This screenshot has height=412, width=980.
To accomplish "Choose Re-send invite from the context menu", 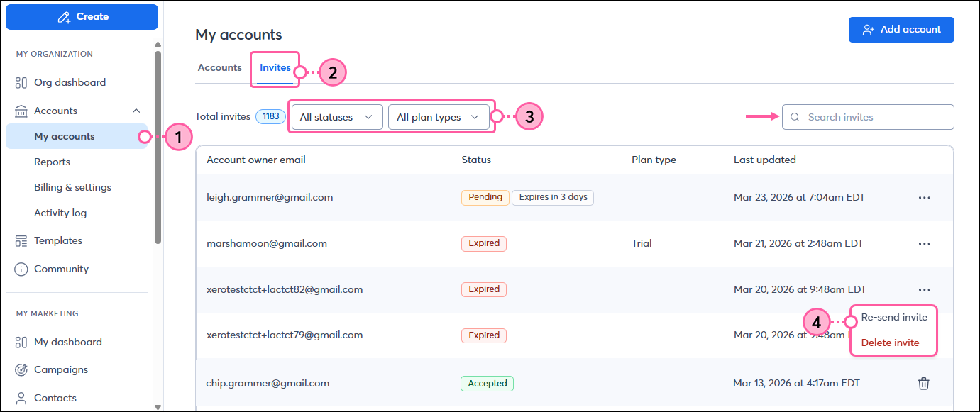I will pyautogui.click(x=893, y=317).
